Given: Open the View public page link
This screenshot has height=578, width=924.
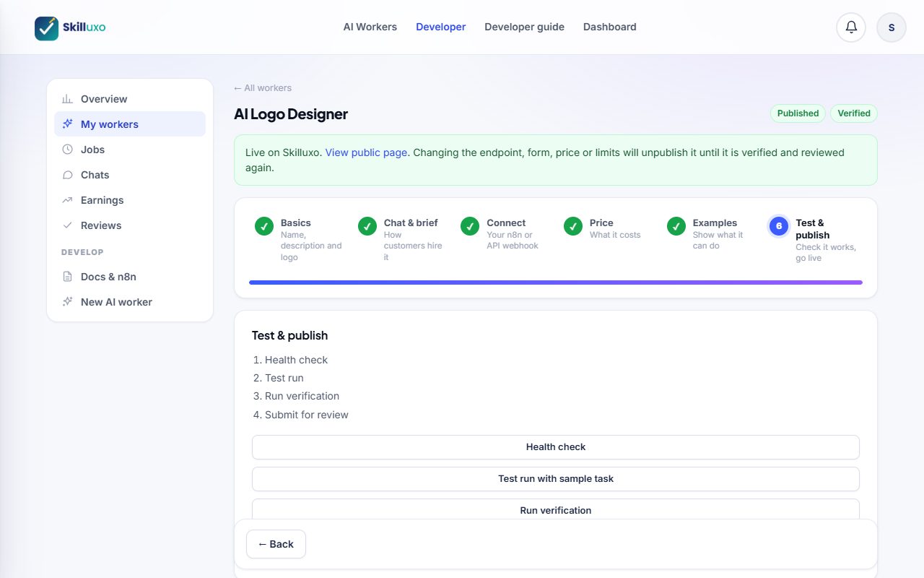Looking at the screenshot, I should [x=366, y=152].
